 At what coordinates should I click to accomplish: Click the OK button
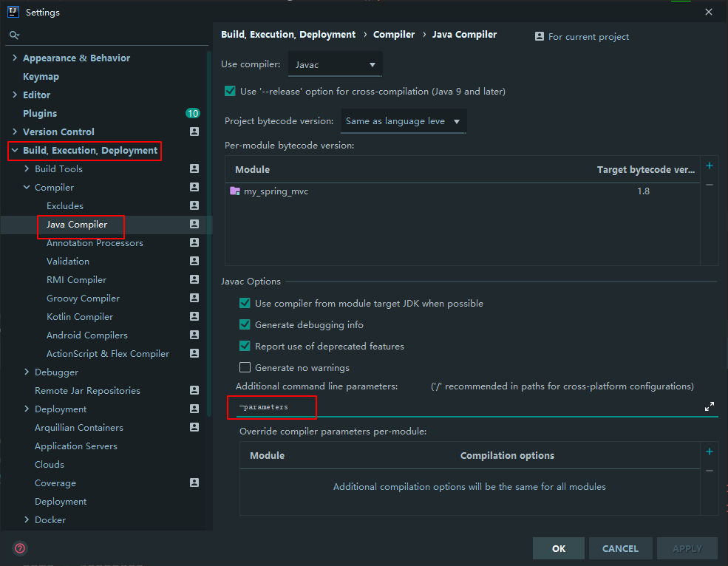(559, 548)
